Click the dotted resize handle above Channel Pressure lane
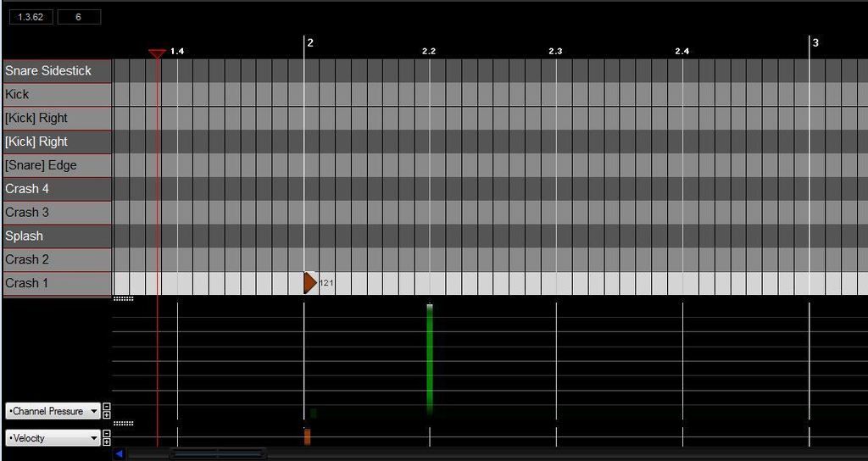The width and height of the screenshot is (868, 461). tap(124, 299)
